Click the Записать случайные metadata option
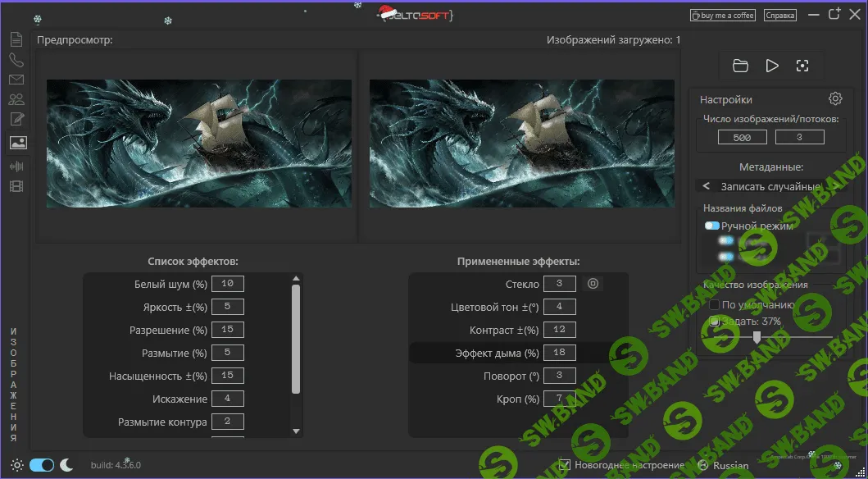868x479 pixels. click(770, 187)
